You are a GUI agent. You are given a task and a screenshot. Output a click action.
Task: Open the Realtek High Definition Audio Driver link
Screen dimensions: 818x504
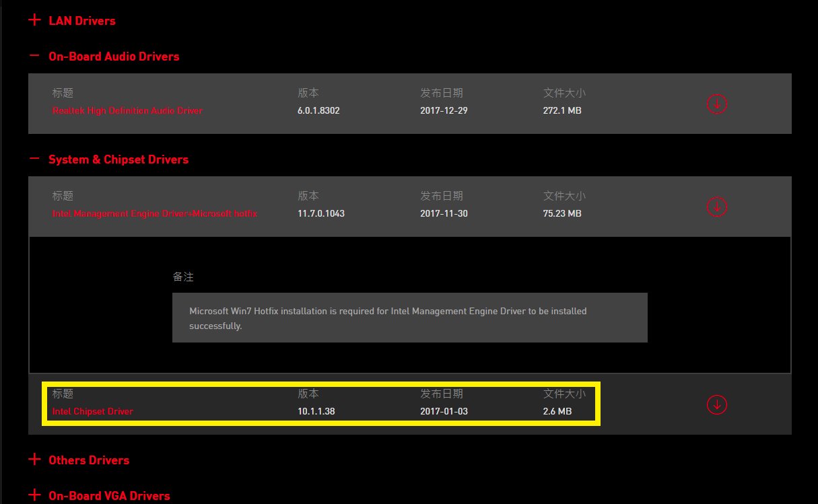[x=127, y=110]
